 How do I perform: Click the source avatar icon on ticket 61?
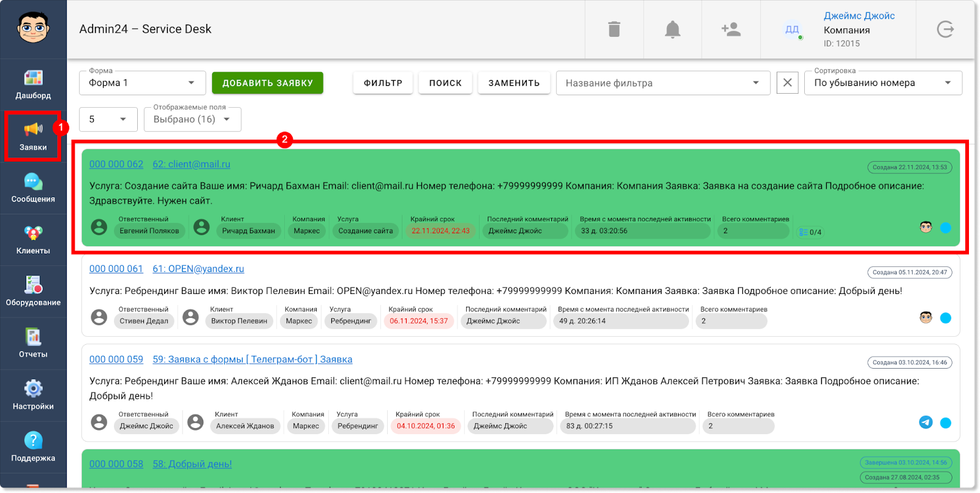(x=926, y=317)
